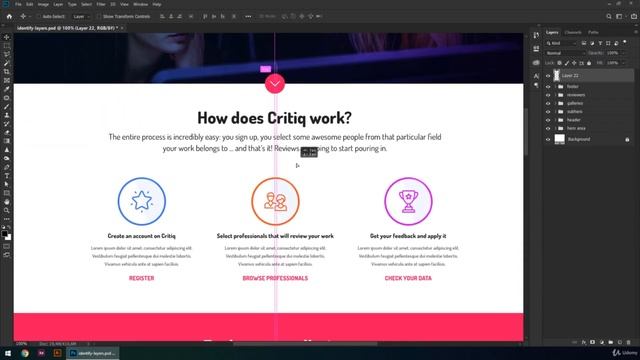640x360 pixels.
Task: Select the Hand tool
Action: pyautogui.click(x=7, y=202)
